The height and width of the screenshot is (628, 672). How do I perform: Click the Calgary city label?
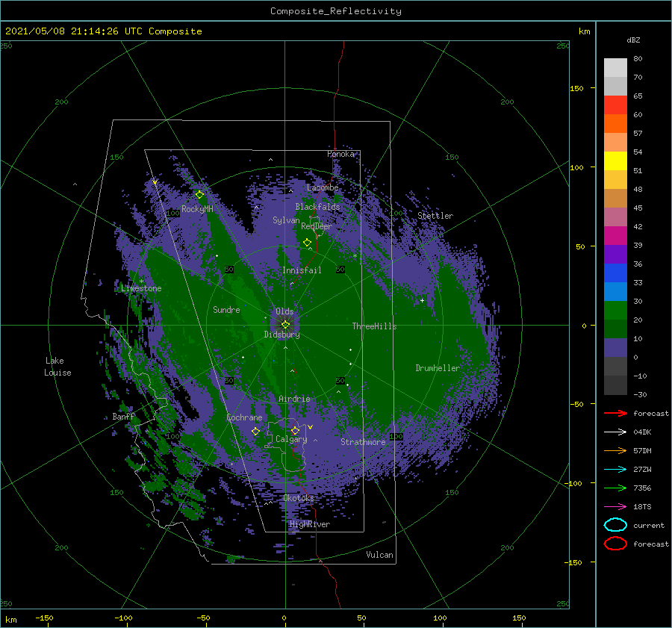291,439
